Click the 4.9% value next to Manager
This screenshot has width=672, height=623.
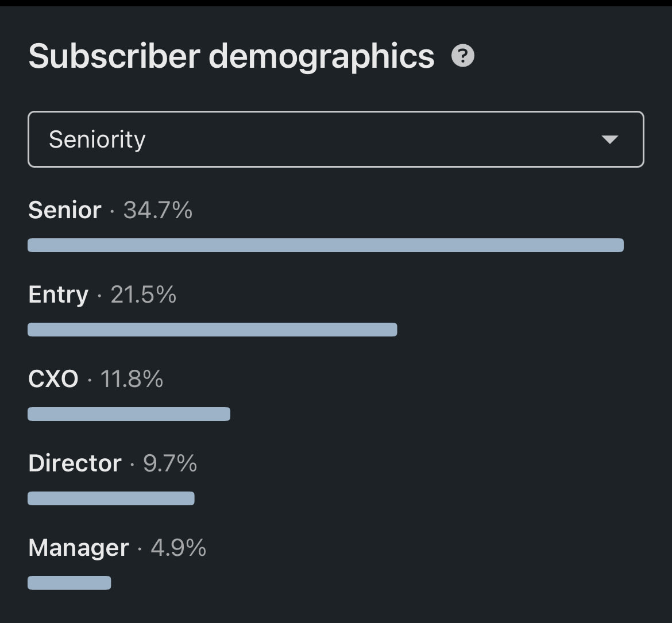pos(179,548)
